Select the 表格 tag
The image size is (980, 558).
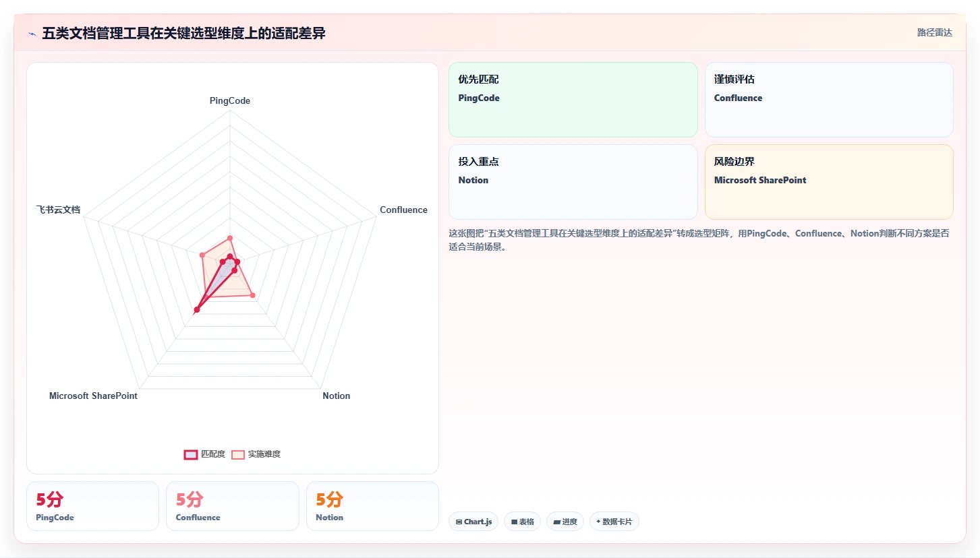[522, 522]
